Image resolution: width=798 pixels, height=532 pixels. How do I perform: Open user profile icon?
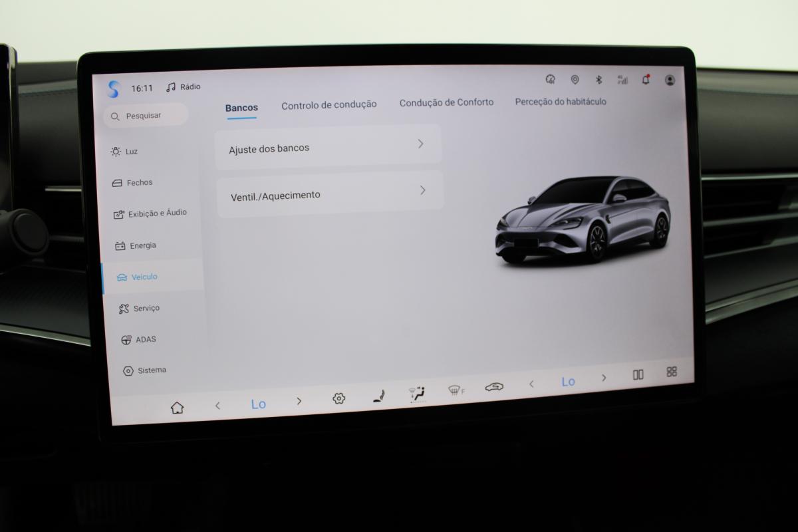pos(670,80)
